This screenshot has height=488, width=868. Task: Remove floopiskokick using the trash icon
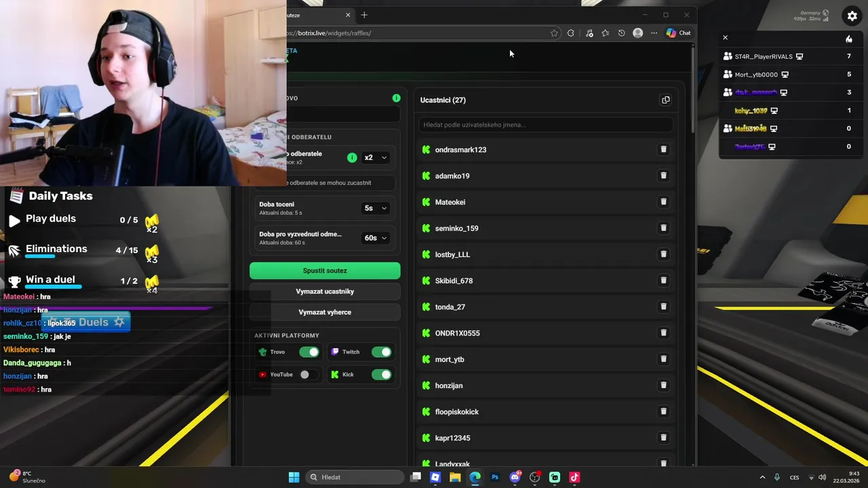[x=664, y=411]
